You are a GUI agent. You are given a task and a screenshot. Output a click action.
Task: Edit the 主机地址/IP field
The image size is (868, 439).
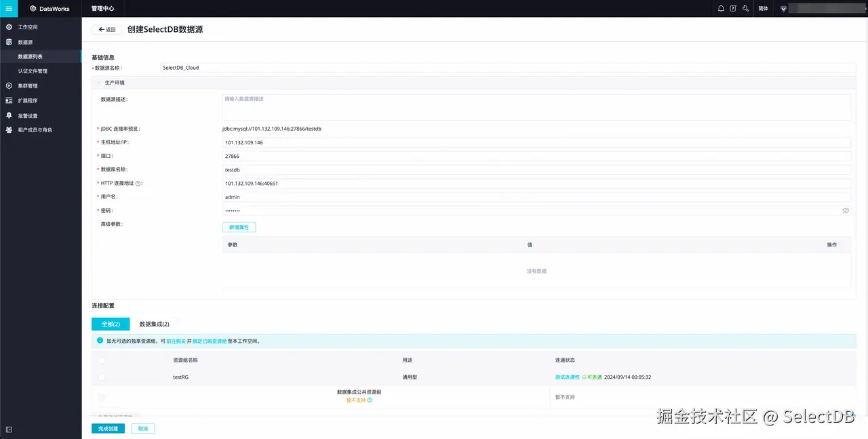coord(536,142)
